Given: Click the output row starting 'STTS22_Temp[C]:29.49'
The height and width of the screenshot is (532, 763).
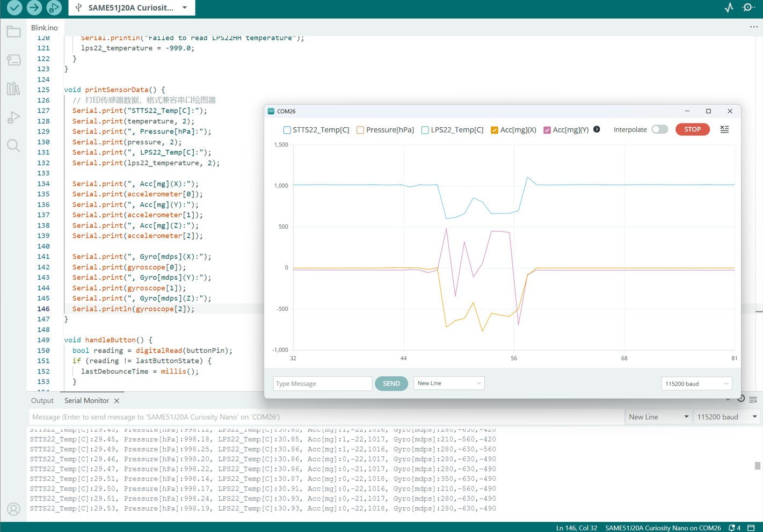Looking at the screenshot, I should click(x=263, y=449).
